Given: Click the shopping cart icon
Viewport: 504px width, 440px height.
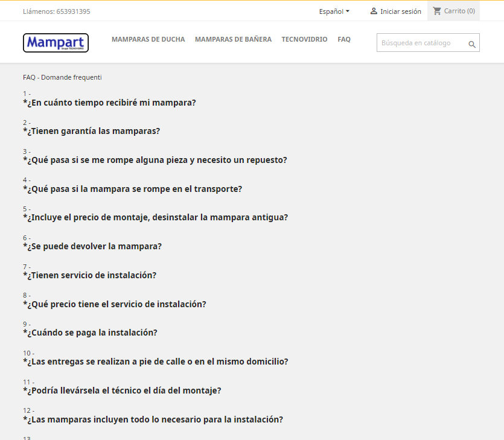Looking at the screenshot, I should click(437, 11).
